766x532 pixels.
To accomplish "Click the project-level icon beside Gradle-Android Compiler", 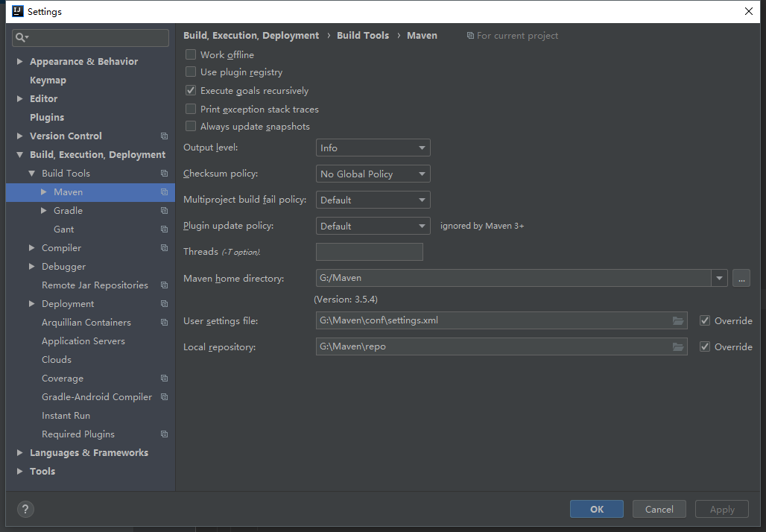I will pos(164,396).
